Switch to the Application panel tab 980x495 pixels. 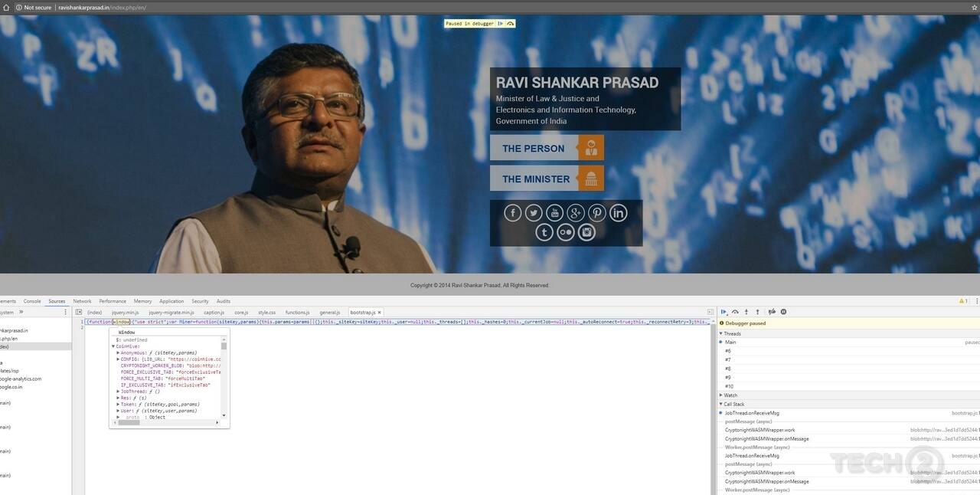[171, 301]
